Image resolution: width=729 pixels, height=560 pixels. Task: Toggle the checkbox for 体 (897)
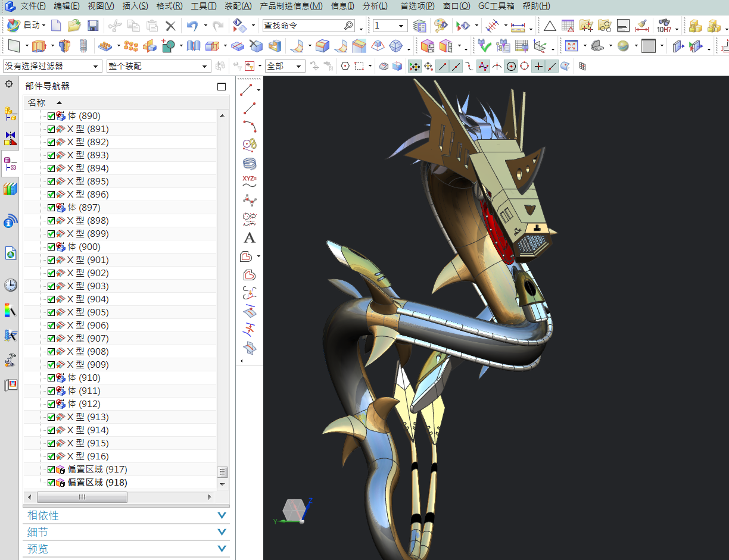(x=51, y=208)
